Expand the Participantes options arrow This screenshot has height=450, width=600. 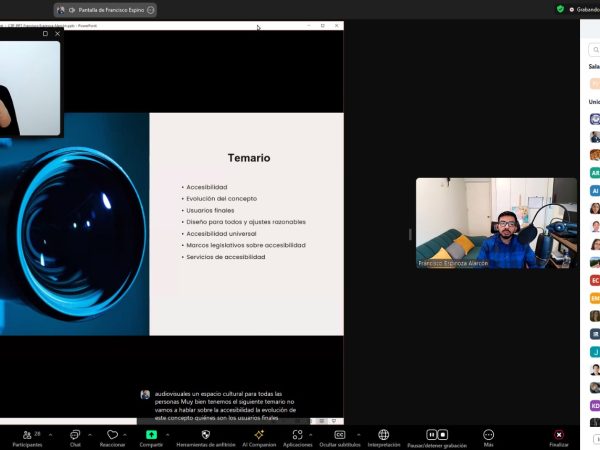tap(50, 435)
